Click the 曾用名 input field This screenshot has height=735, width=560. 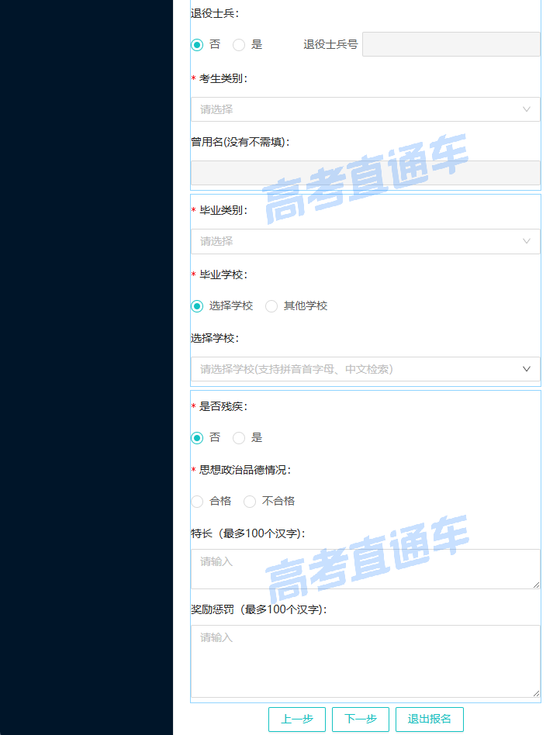click(365, 173)
